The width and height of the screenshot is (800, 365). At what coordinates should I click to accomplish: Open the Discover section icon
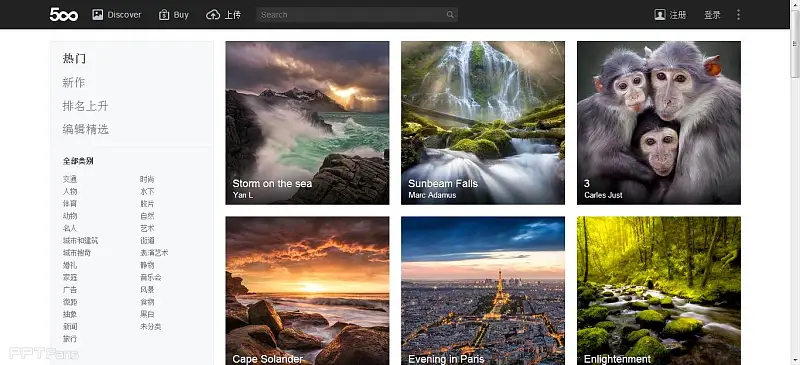click(x=97, y=15)
